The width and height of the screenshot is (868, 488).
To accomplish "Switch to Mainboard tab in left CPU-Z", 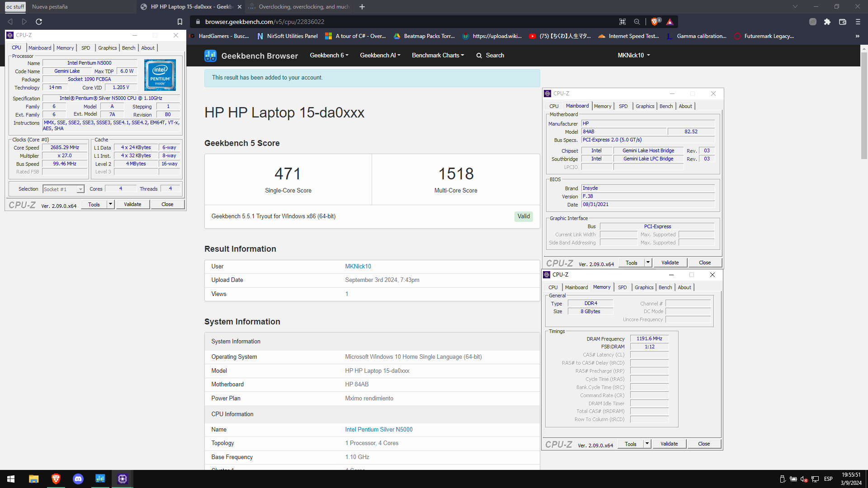I will click(40, 48).
